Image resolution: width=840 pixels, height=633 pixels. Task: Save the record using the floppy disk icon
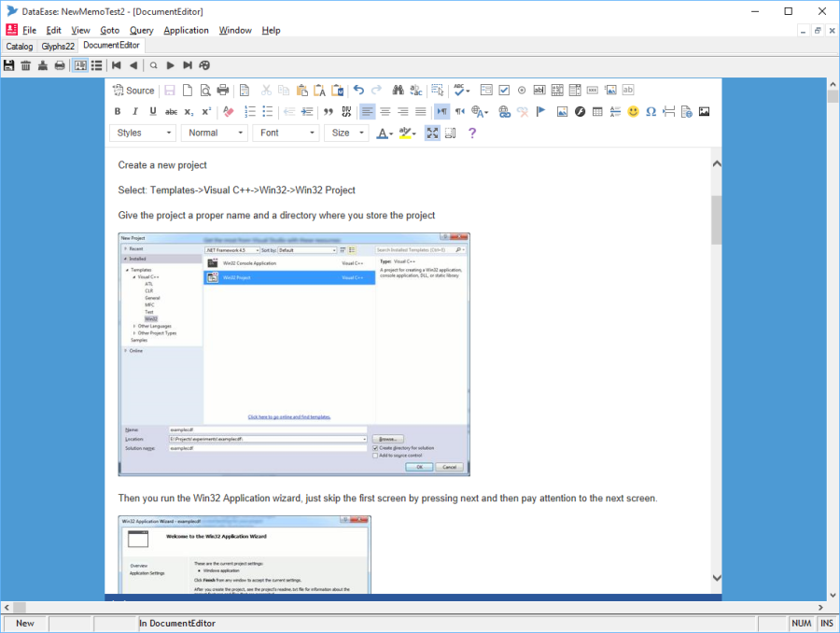(8, 65)
